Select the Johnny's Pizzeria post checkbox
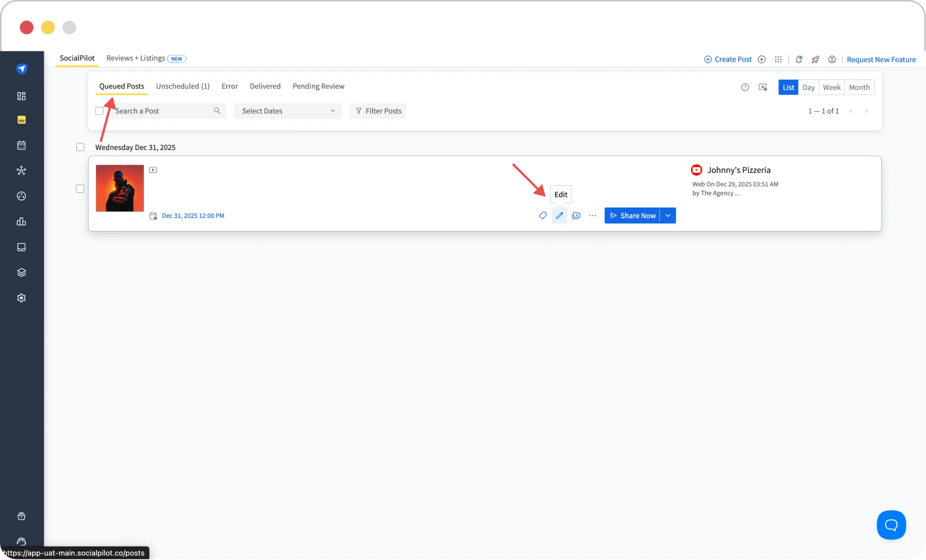This screenshot has width=926, height=560. coord(80,189)
